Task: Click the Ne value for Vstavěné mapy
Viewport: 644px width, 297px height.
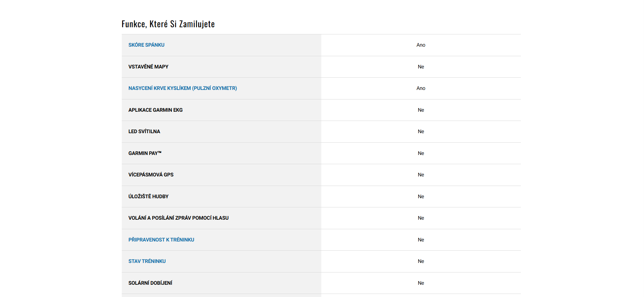Action: tap(421, 67)
